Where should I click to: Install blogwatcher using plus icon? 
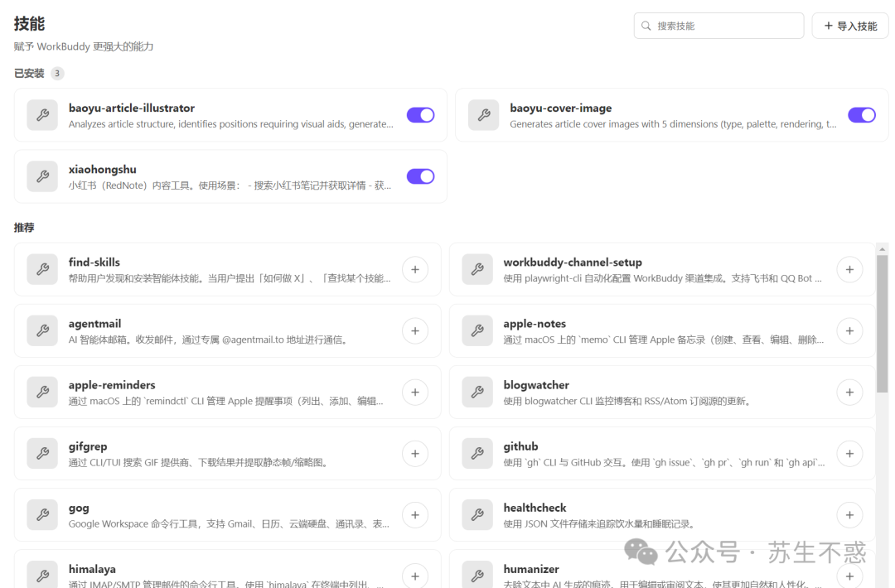click(x=850, y=392)
